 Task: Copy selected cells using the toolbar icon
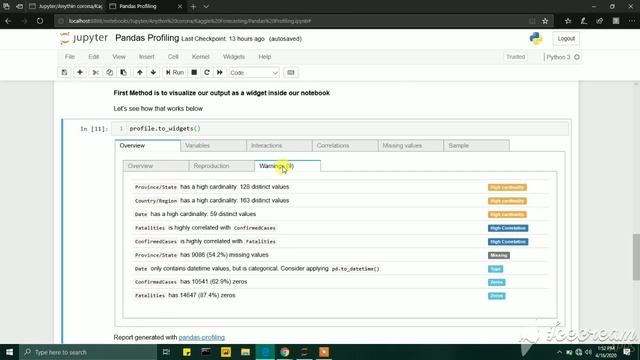109,73
